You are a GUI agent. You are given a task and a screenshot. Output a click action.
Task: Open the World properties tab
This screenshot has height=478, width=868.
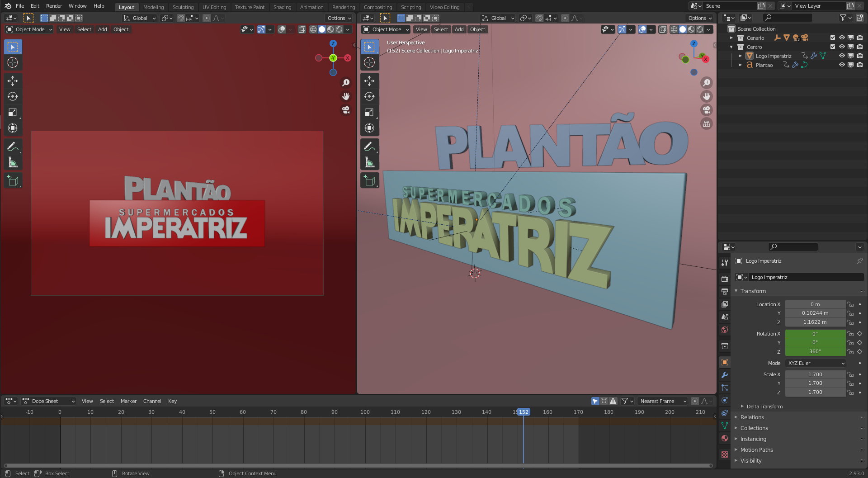coord(724,330)
